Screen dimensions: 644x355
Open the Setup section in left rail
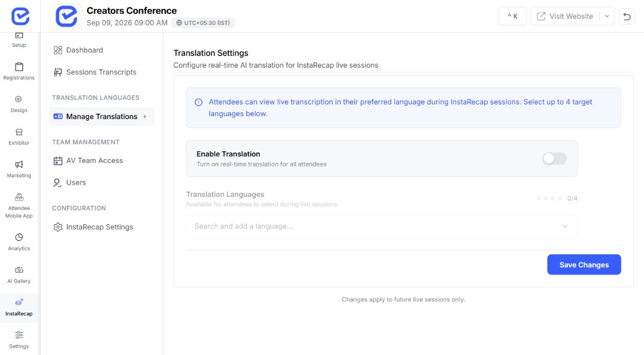pos(19,40)
